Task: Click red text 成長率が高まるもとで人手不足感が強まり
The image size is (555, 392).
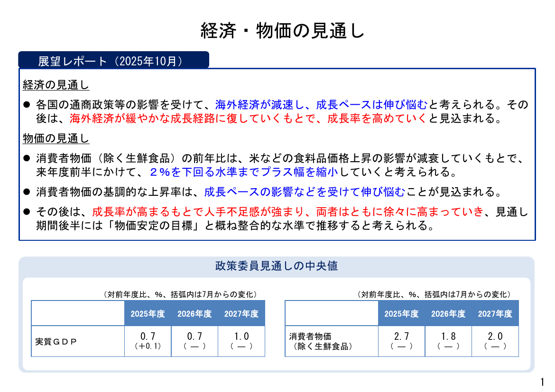Action: [198, 211]
